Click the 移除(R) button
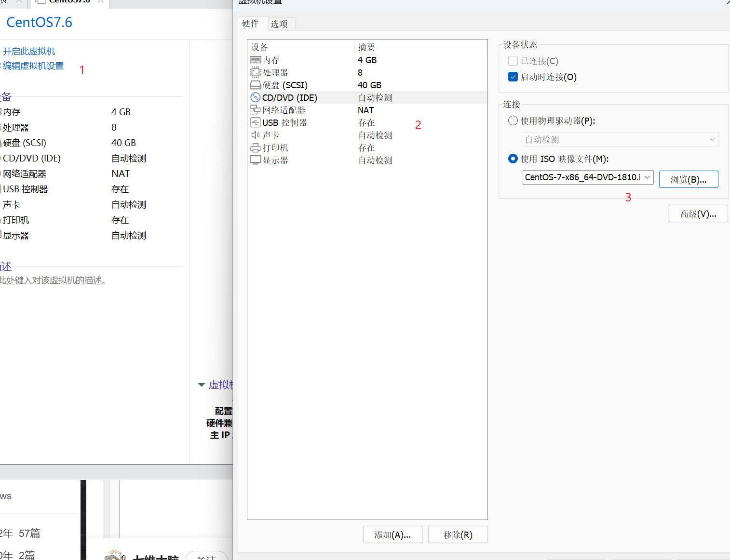Screen dimensions: 730x560 pyautogui.click(x=458, y=534)
